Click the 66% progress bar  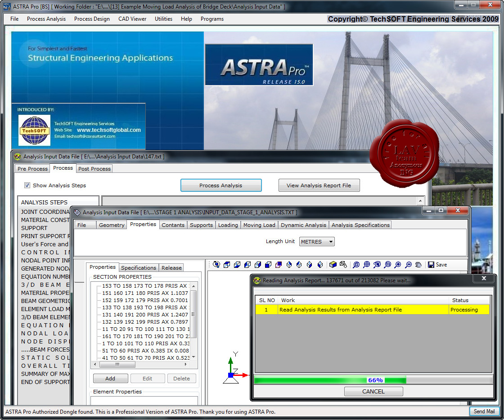click(x=373, y=380)
